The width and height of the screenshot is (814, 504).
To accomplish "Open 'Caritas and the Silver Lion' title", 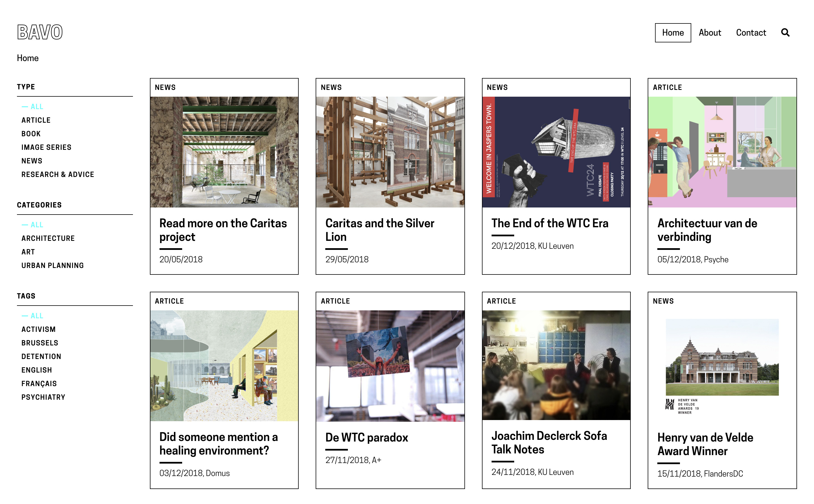I will coord(380,230).
